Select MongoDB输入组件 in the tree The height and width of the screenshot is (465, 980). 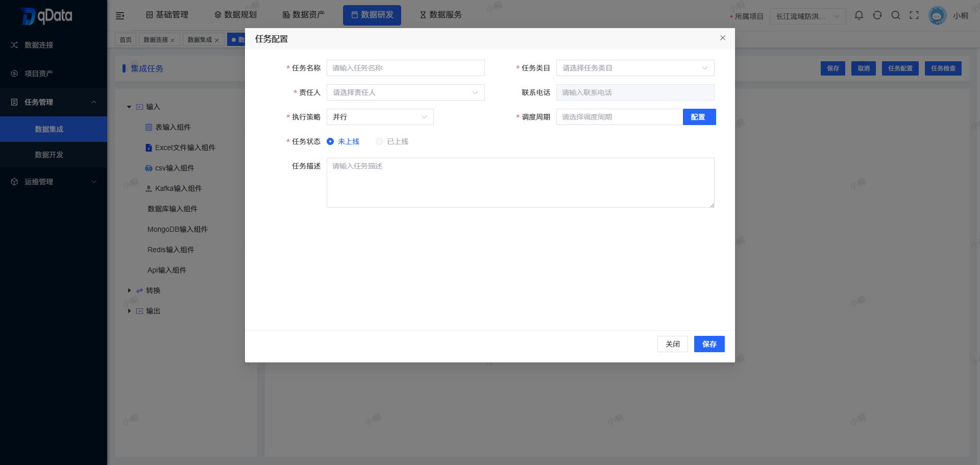pos(178,229)
